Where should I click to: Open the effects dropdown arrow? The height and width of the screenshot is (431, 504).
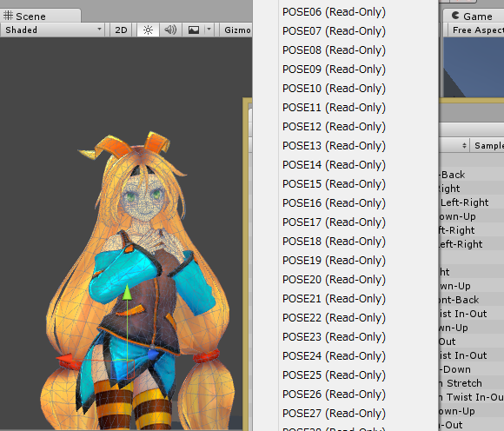(x=209, y=30)
